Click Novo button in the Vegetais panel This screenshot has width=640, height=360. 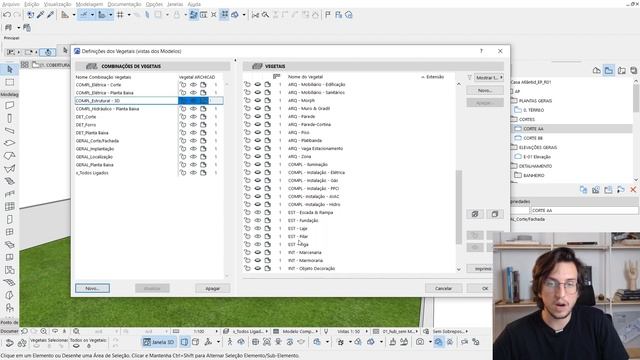coord(485,90)
